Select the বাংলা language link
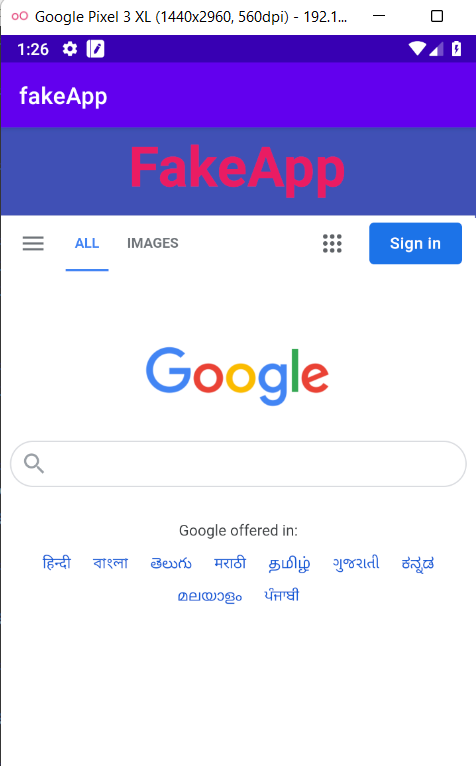 pyautogui.click(x=110, y=563)
